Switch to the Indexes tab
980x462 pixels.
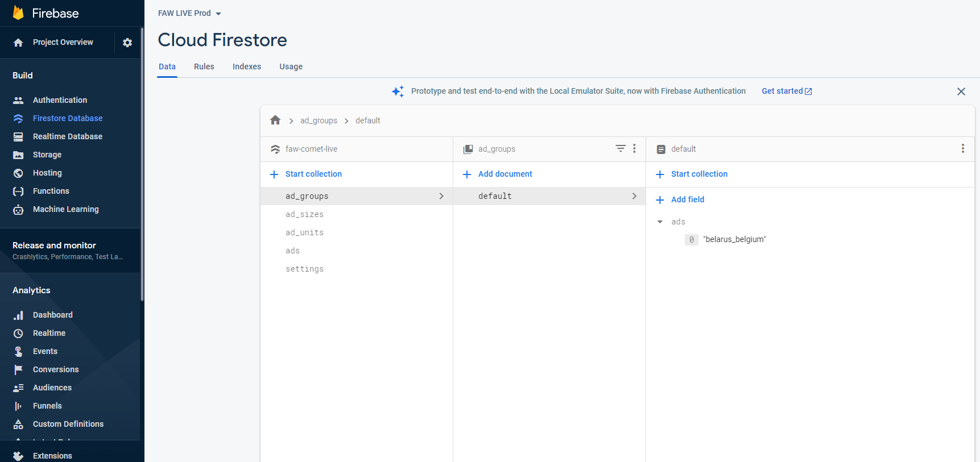(247, 66)
